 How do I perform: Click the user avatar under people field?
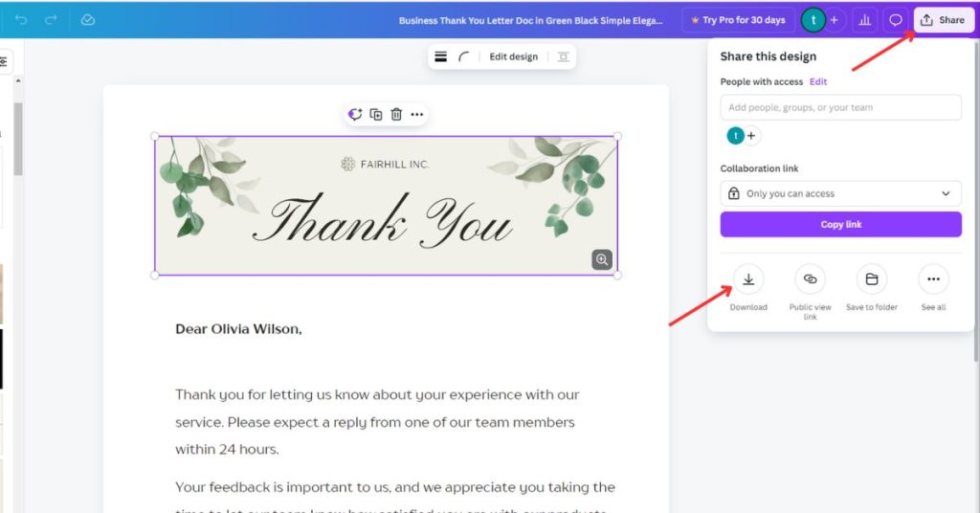coord(736,136)
